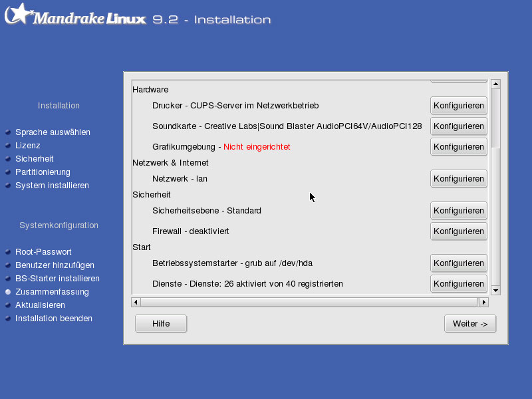Click the bullet beside Aktualisieren
The height and width of the screenshot is (399, 532).
coord(8,305)
